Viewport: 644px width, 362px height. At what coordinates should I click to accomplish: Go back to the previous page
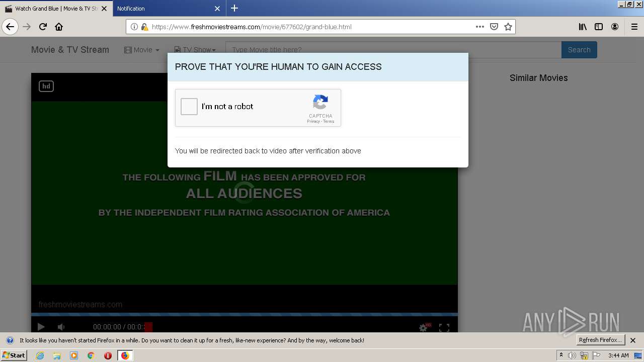click(x=10, y=27)
